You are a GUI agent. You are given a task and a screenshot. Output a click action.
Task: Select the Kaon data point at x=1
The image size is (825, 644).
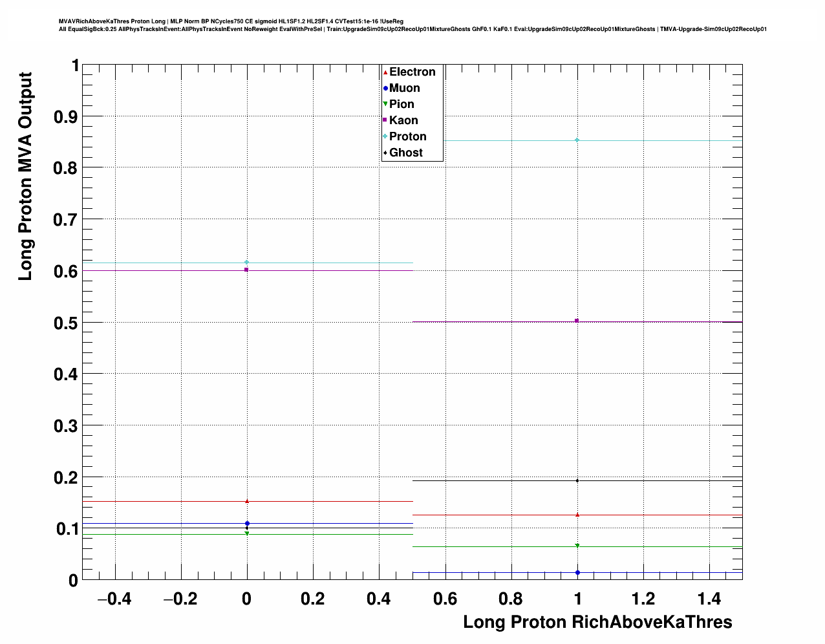click(577, 321)
